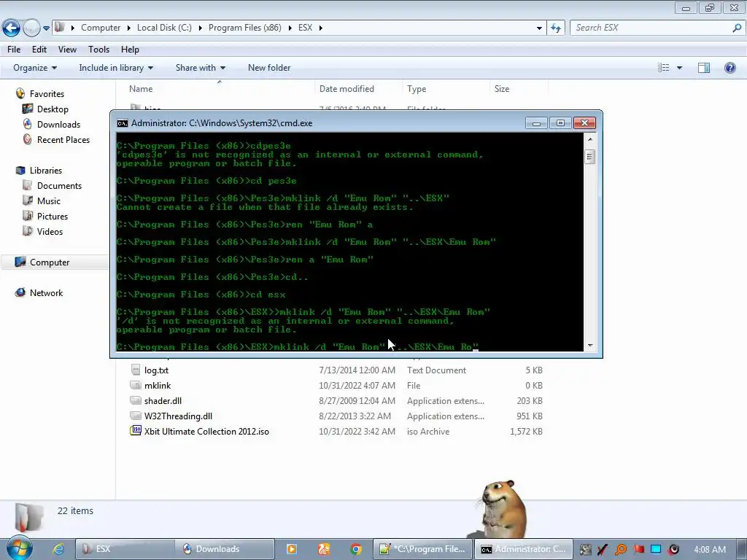Screen dimensions: 747x560
Task: Open the view options dropdown arrow
Action: 679,68
